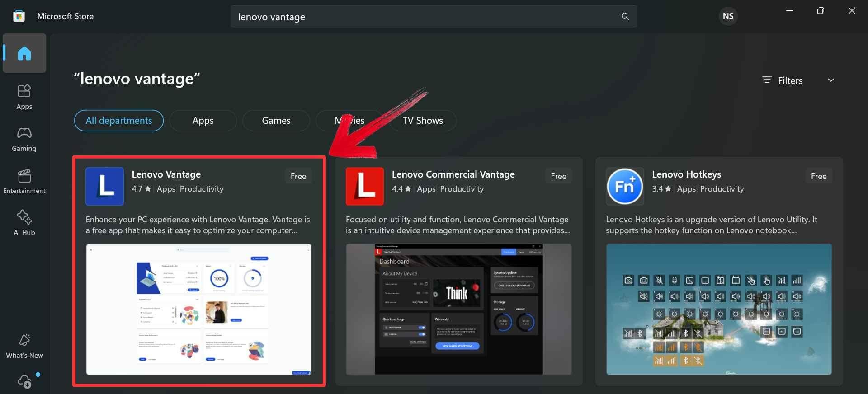Screen dimensions: 868x394
Task: Click Free button on Lenovo Hotkeys
Action: [x=819, y=176]
